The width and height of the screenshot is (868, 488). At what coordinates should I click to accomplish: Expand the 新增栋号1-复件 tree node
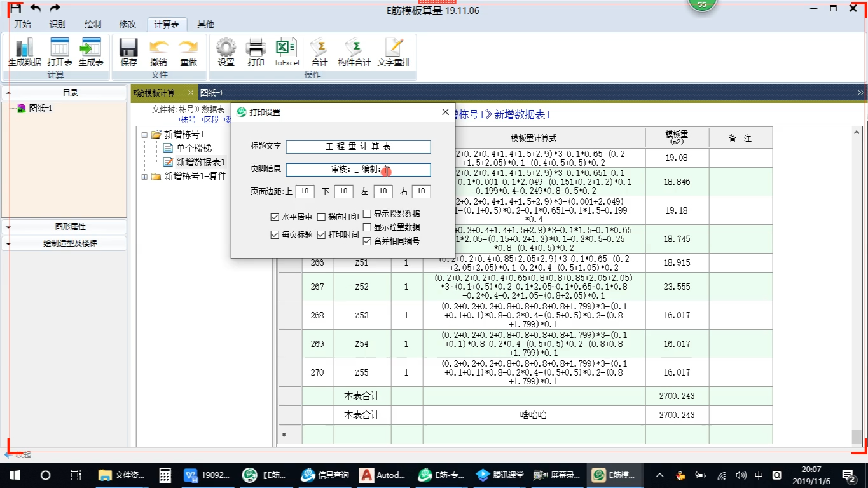(144, 177)
